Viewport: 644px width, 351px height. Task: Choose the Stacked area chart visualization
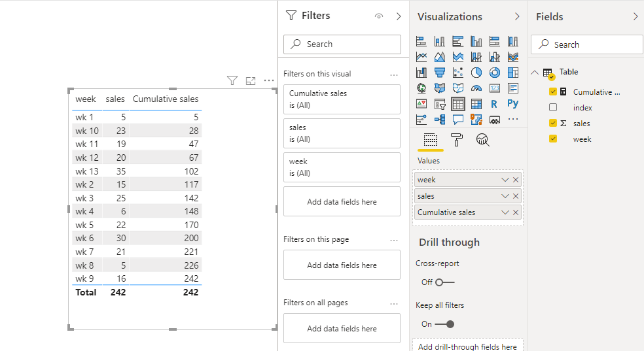click(x=458, y=57)
